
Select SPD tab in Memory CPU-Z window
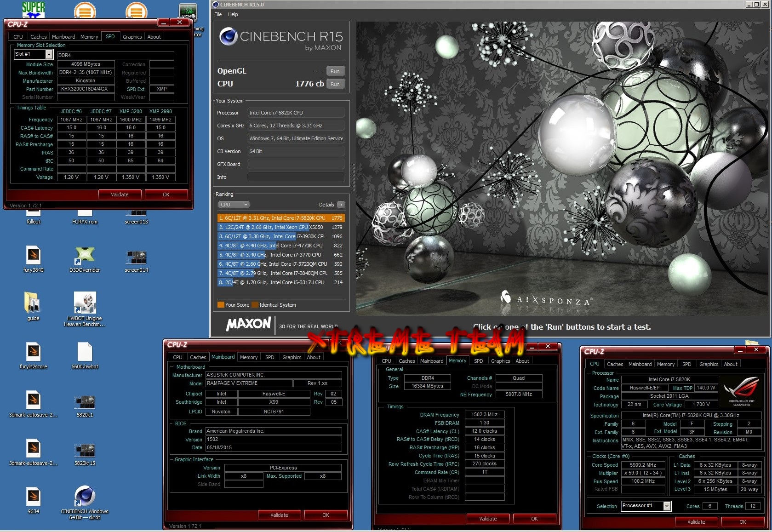pyautogui.click(x=478, y=361)
